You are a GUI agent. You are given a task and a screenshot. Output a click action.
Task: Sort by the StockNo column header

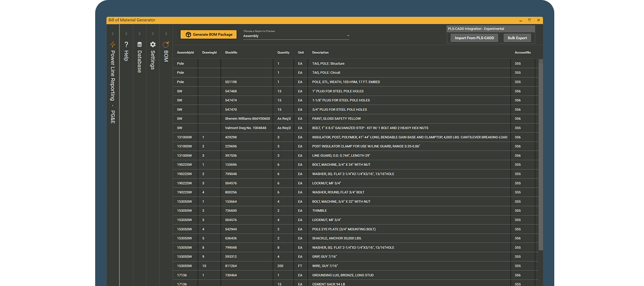pyautogui.click(x=231, y=52)
